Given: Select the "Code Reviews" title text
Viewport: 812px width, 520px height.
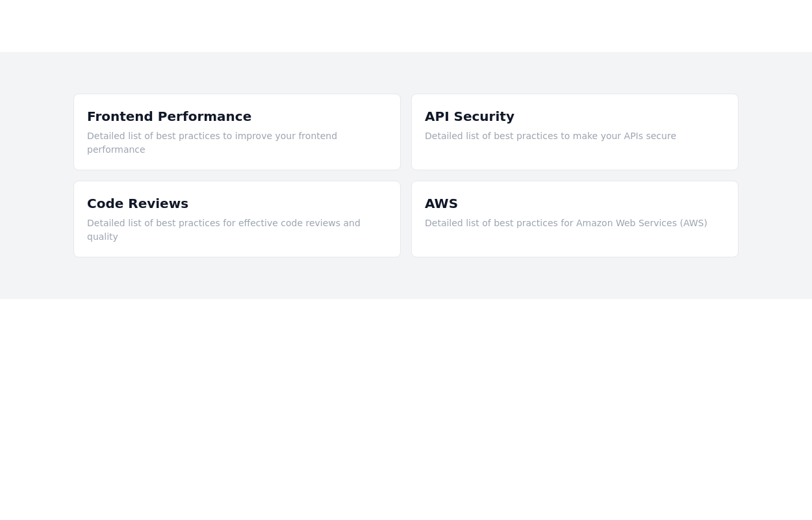Looking at the screenshot, I should (137, 203).
